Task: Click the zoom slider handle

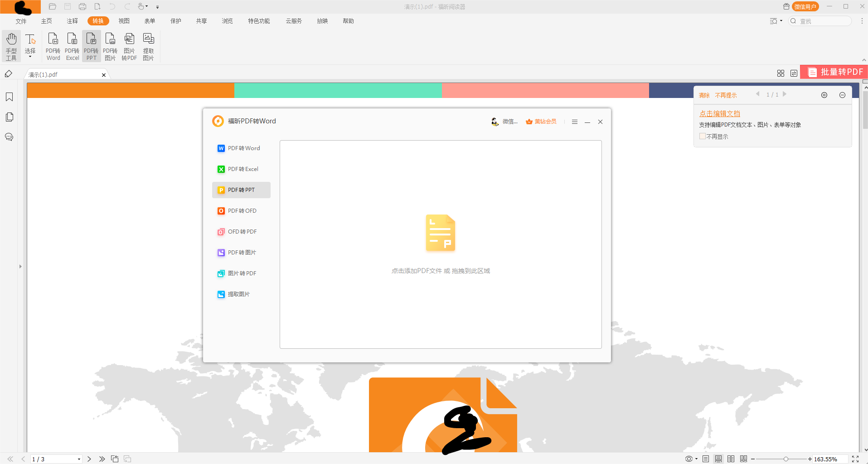Action: [786, 459]
